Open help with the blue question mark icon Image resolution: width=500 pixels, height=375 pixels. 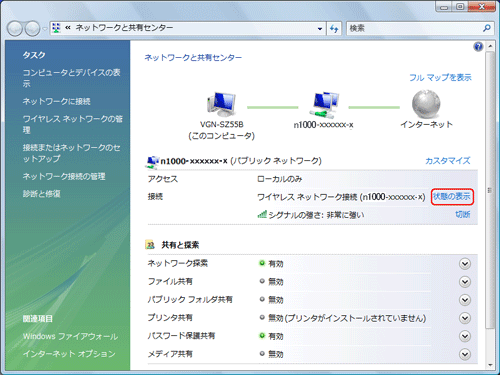(x=478, y=47)
